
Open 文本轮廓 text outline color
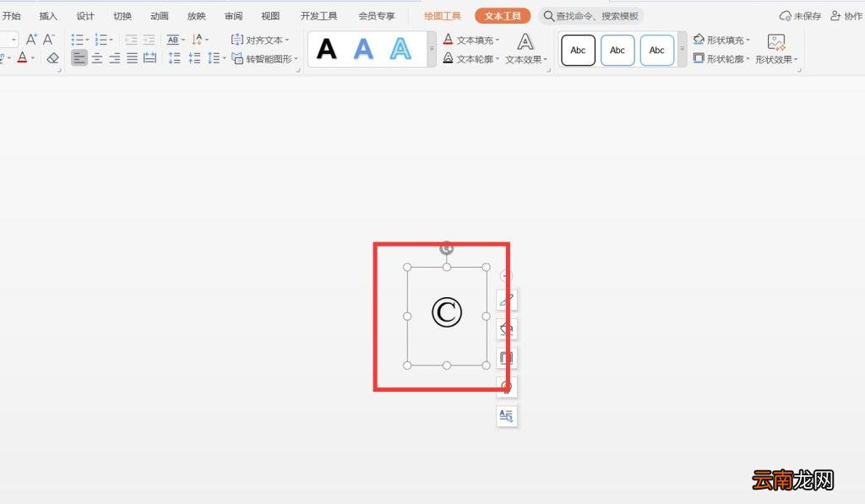coord(471,58)
